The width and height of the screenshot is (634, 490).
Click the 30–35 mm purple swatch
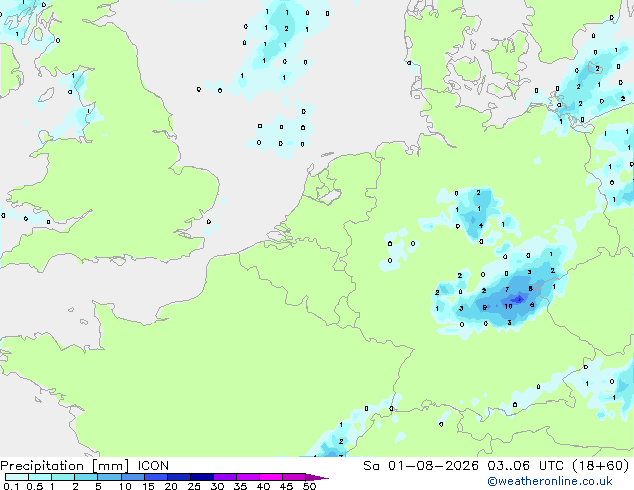pos(225,477)
